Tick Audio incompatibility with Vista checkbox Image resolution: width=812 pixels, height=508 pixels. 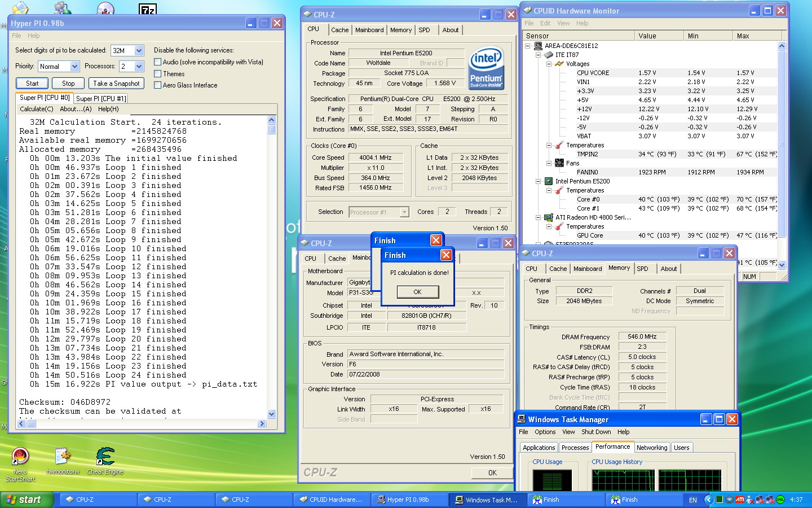158,62
